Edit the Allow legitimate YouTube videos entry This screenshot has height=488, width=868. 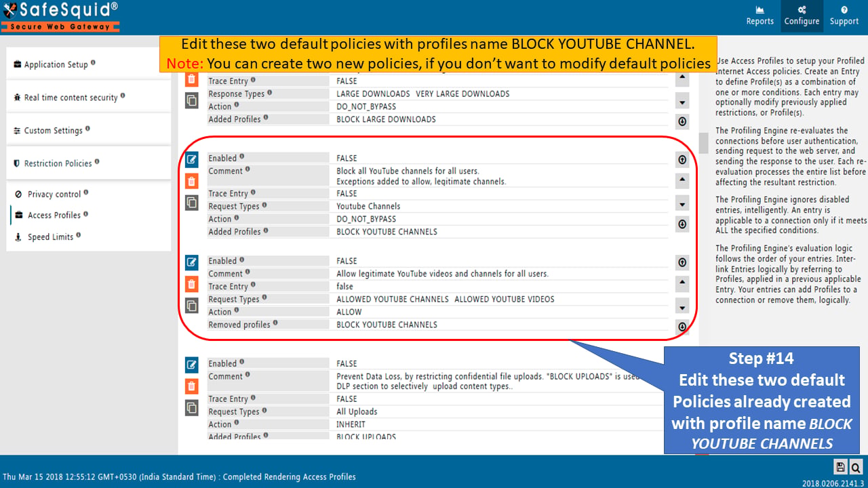(x=192, y=262)
